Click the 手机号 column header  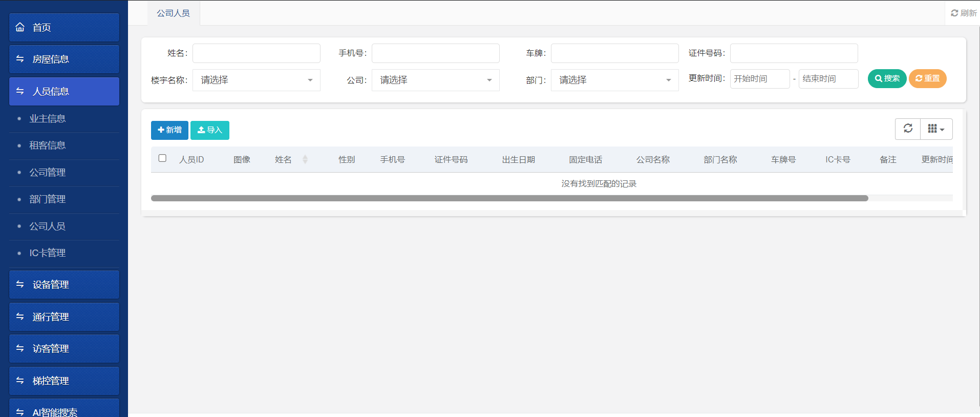click(392, 160)
